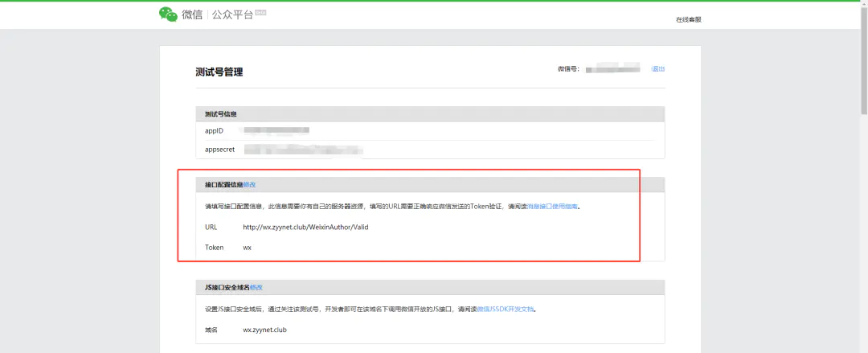Viewport: 868px width, 353px height.
Task: Click the blurred appsecret value
Action: pos(303,150)
